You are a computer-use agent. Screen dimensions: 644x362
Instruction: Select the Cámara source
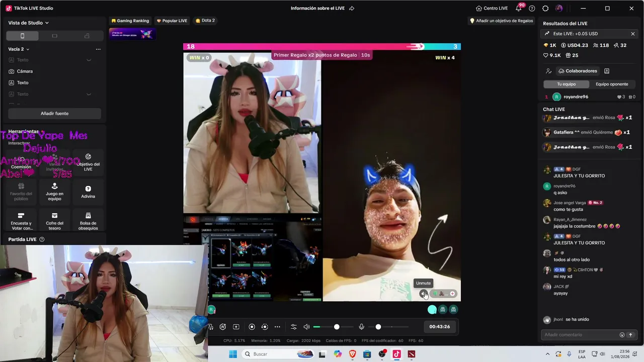tap(54, 71)
